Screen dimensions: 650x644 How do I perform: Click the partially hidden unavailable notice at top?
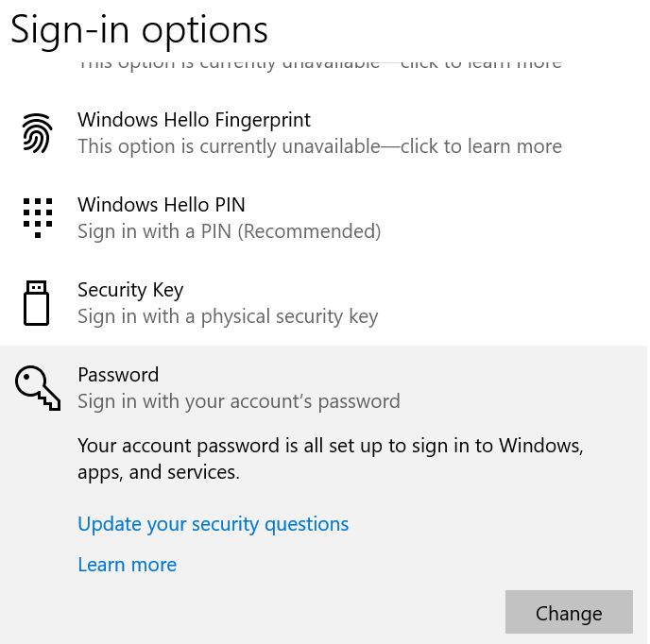tap(319, 64)
